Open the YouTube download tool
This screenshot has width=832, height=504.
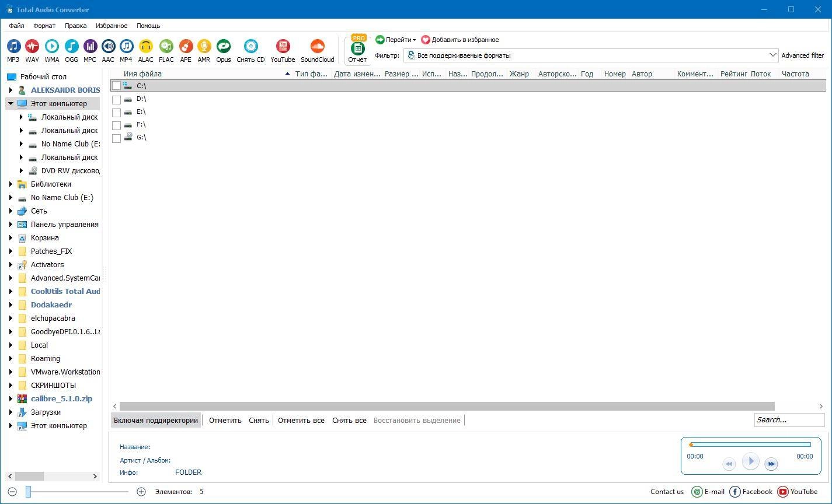tap(283, 51)
